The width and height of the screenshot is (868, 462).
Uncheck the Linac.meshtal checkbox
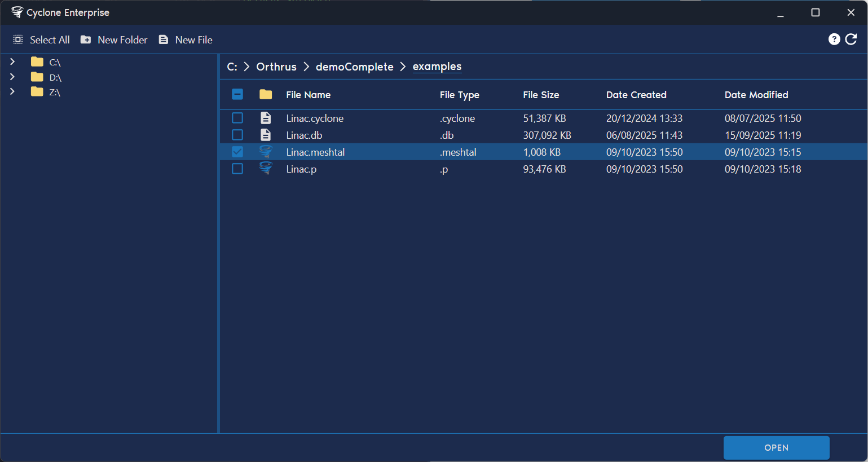(x=237, y=151)
